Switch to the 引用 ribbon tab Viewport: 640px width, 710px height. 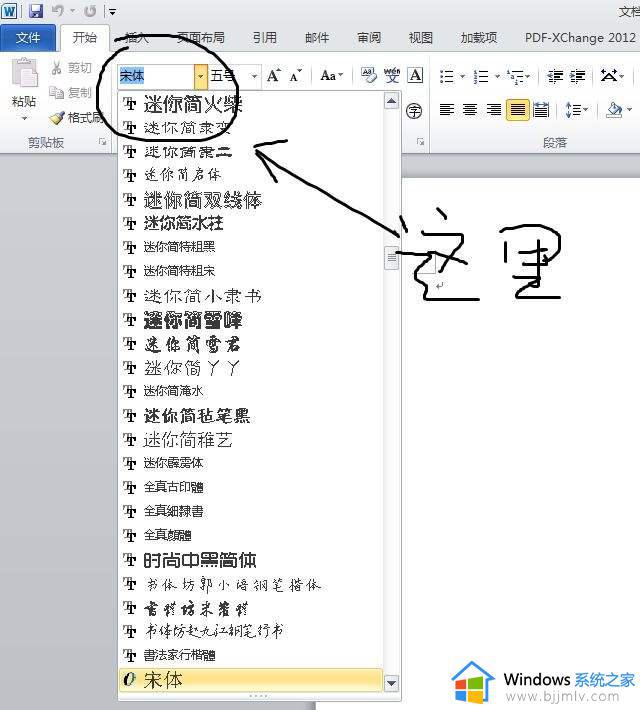point(265,38)
